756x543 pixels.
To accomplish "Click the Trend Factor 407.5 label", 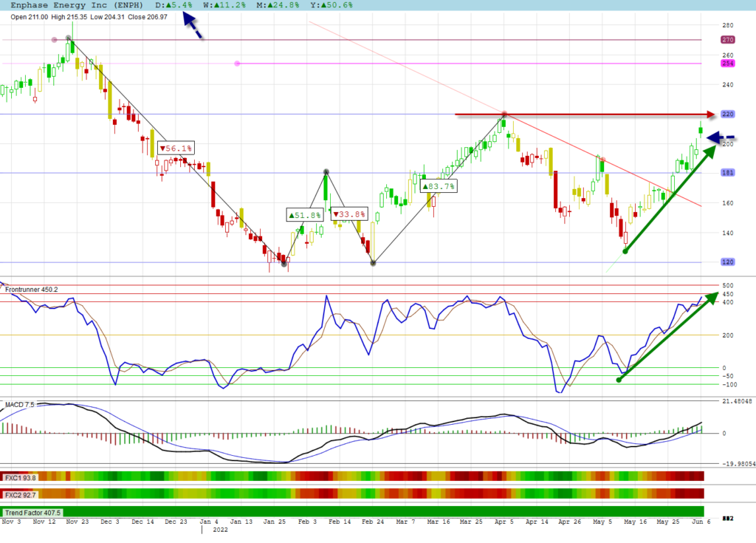I will coord(32,513).
